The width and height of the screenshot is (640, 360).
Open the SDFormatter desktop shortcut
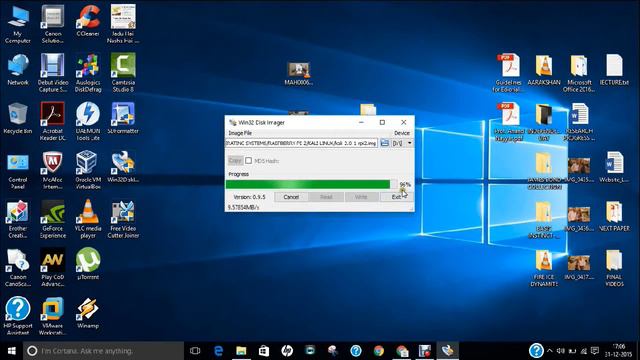[x=123, y=118]
